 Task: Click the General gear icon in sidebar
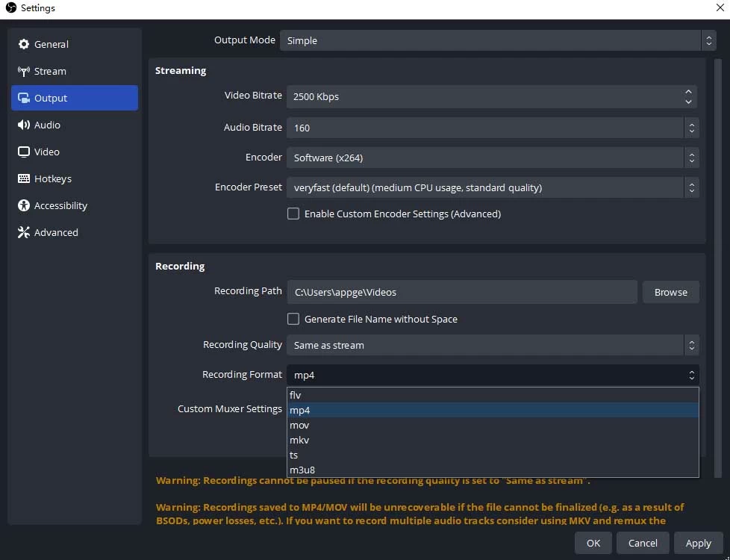click(24, 44)
